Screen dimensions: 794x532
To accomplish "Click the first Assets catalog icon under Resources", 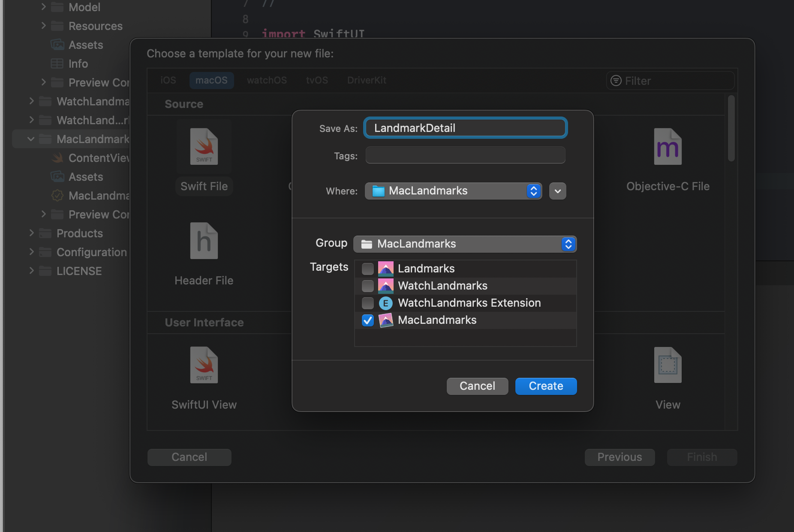I will coord(57,45).
